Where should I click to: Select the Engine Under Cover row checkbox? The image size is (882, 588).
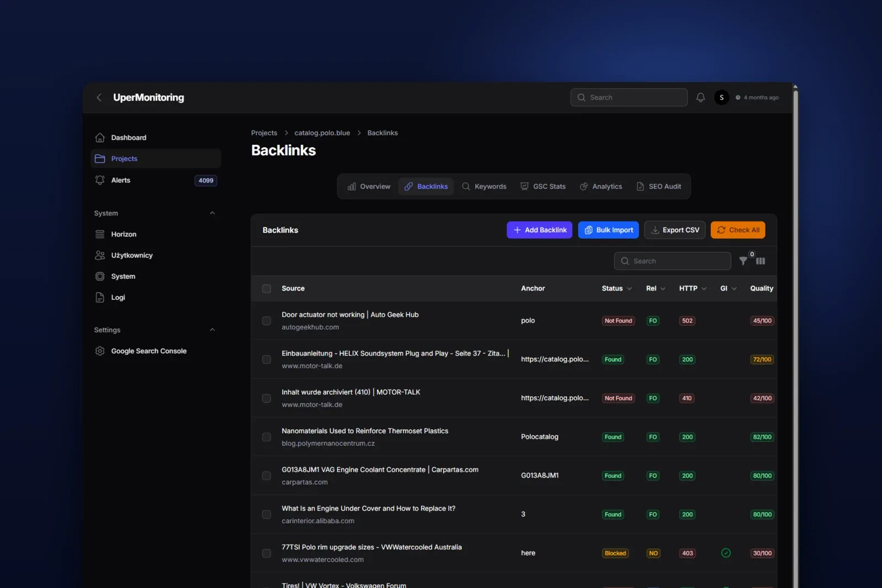coord(266,515)
